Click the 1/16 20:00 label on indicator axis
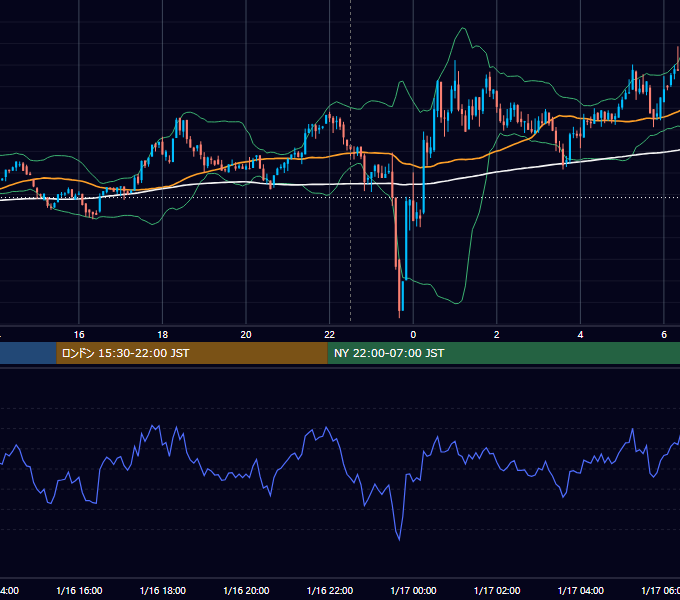This screenshot has height=600, width=680. 246,590
